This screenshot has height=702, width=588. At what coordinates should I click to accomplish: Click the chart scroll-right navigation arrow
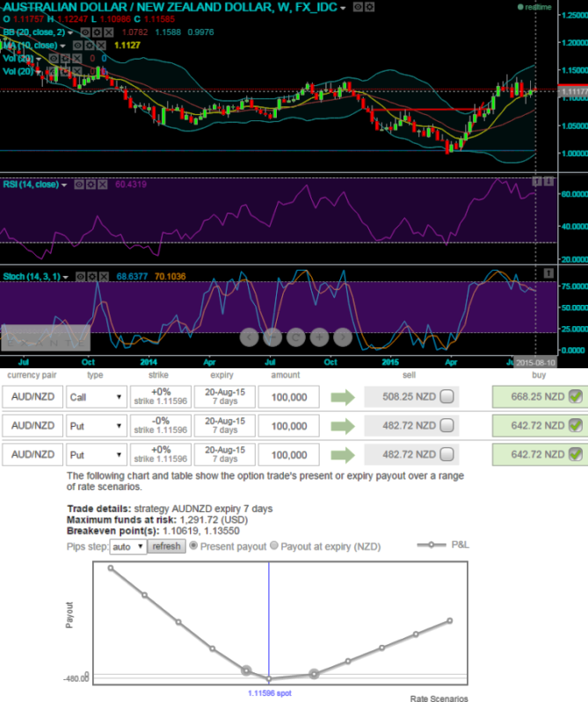[x=342, y=337]
